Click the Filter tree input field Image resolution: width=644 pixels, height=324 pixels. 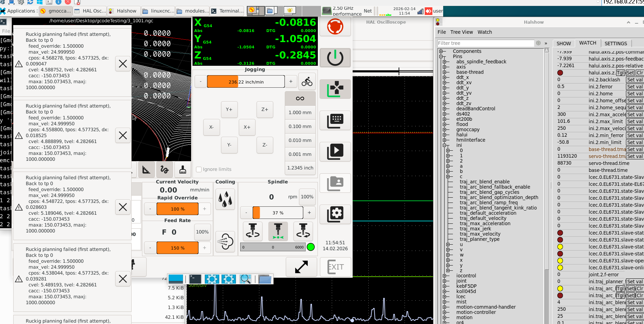click(x=485, y=43)
